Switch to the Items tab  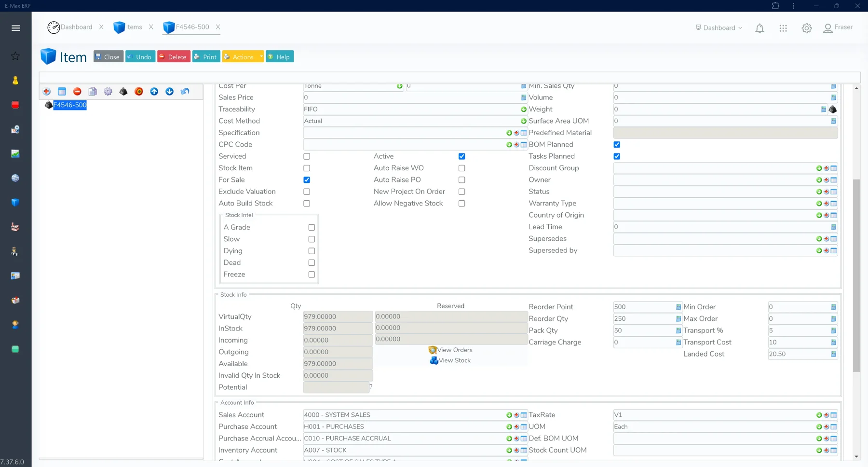click(128, 27)
